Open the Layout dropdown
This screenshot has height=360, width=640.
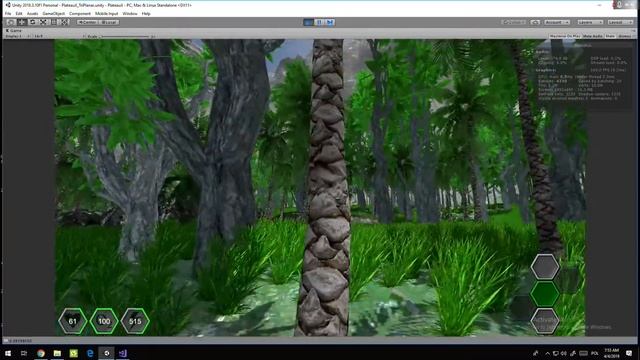620,22
